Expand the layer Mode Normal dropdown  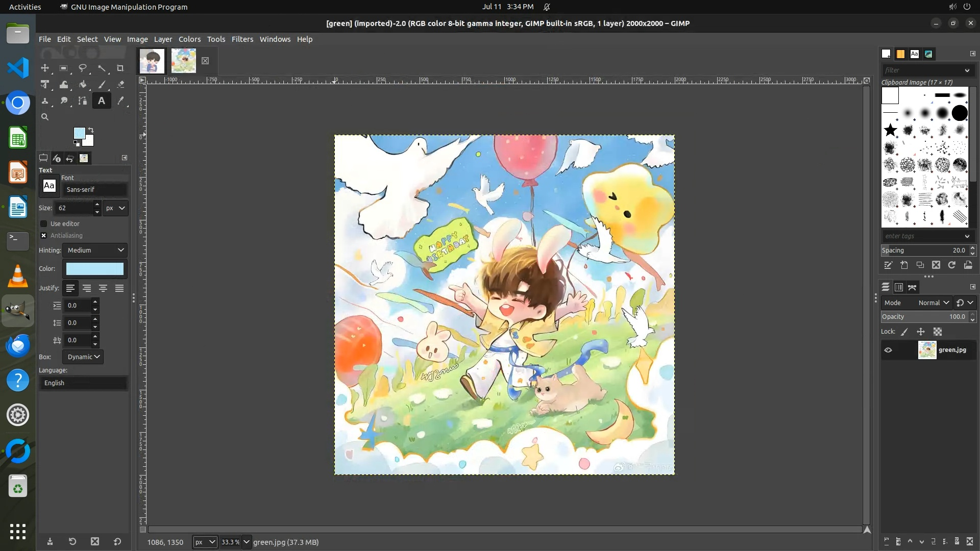[933, 303]
